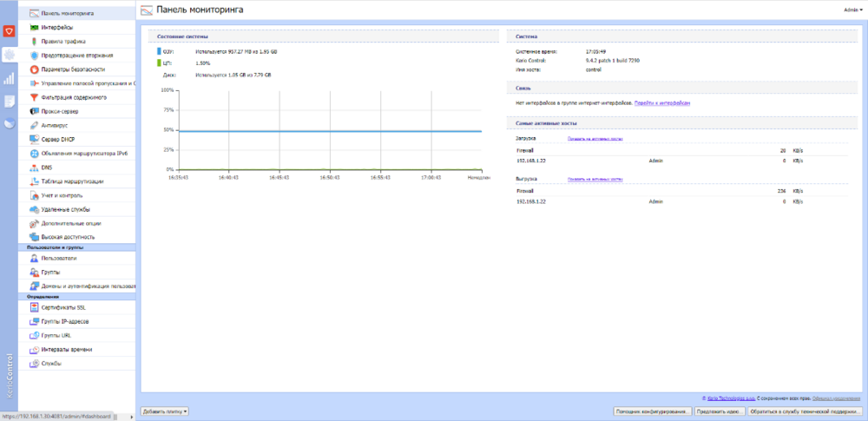Click the red shield icon in left strip

pos(9,32)
